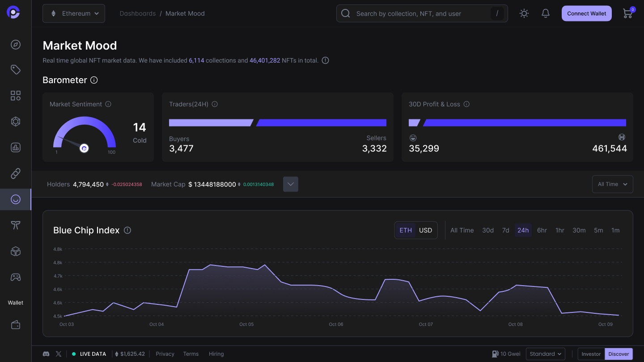Click the Connect Wallet button
The image size is (644, 362).
coord(587,13)
